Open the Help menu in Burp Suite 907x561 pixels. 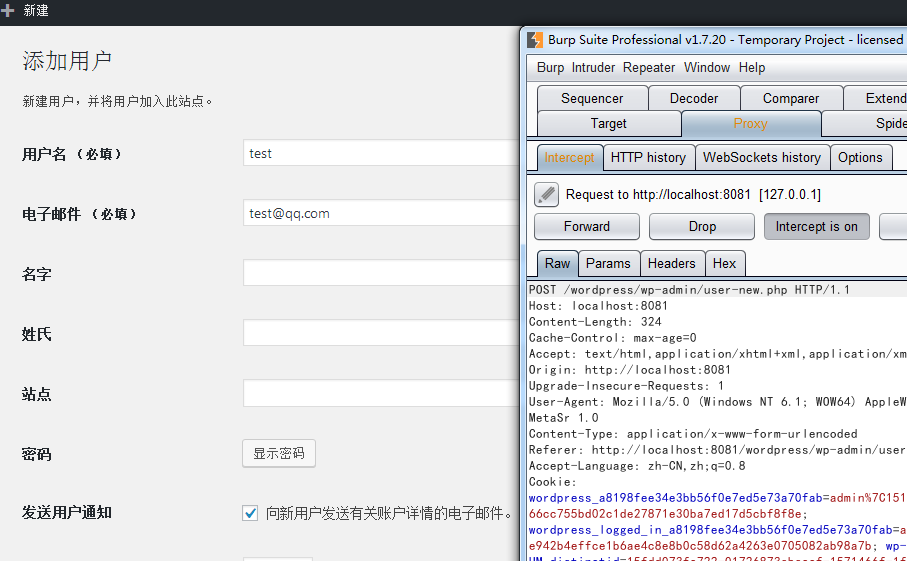tap(751, 68)
